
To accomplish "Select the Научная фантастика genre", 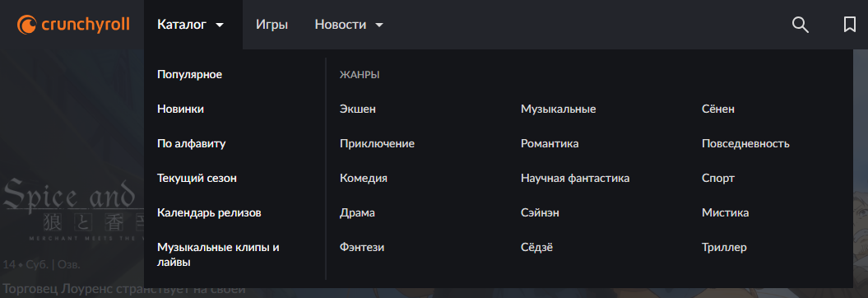I will [575, 179].
